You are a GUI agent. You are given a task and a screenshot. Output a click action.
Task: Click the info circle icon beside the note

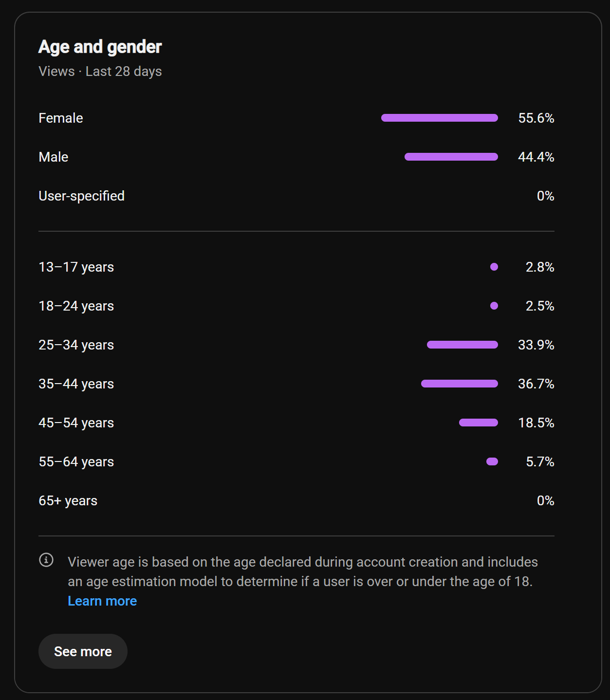[x=46, y=560]
